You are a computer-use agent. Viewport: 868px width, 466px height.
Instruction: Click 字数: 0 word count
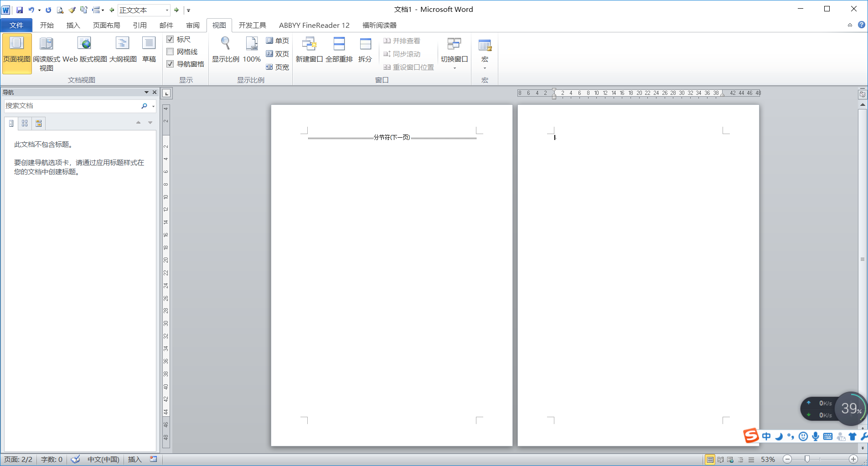(x=52, y=459)
